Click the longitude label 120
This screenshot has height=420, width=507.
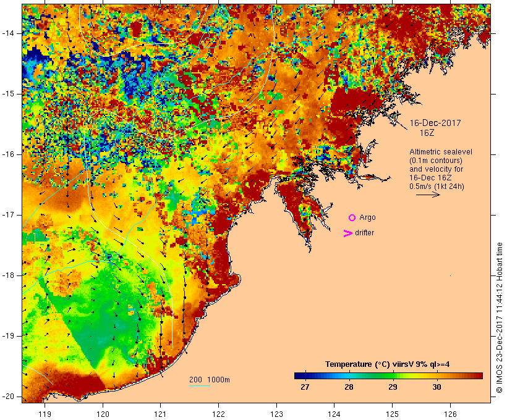[x=103, y=414]
